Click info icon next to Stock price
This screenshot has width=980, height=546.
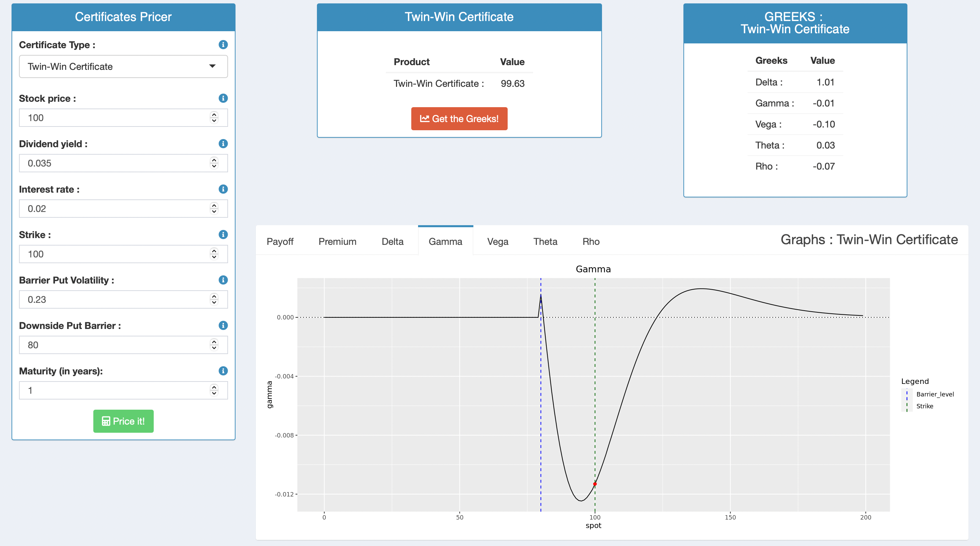click(x=223, y=98)
